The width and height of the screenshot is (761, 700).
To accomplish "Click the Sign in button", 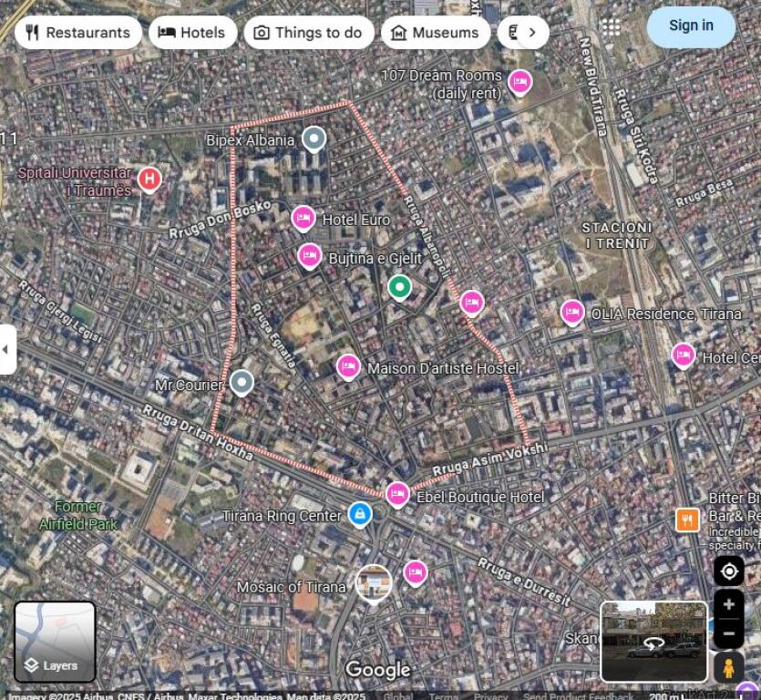I will [x=691, y=26].
